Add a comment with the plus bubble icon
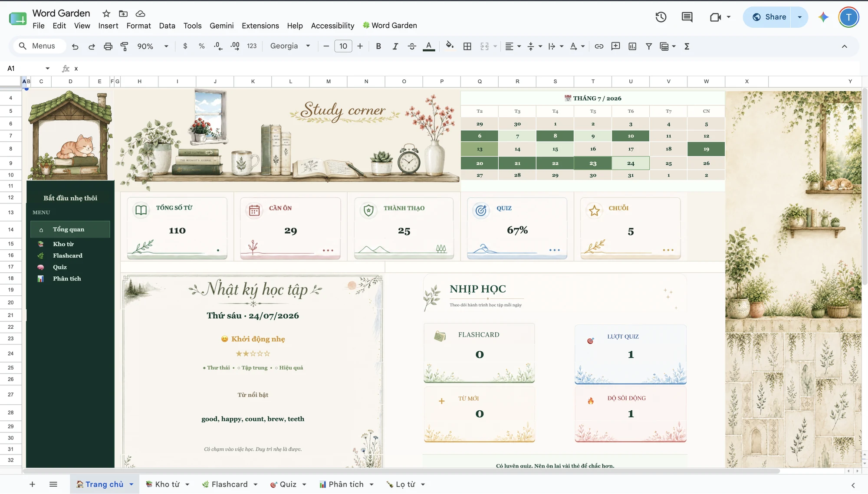 [x=615, y=46]
